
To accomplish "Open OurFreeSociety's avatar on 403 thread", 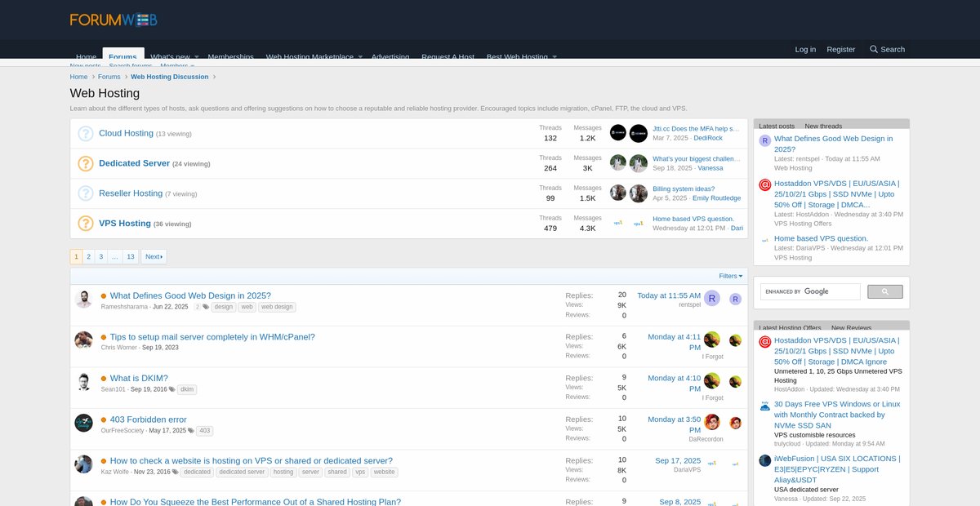I will click(x=83, y=423).
